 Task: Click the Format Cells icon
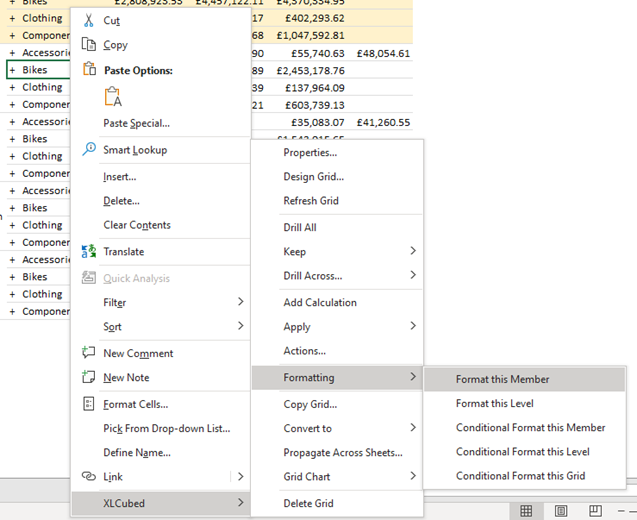coord(89,405)
